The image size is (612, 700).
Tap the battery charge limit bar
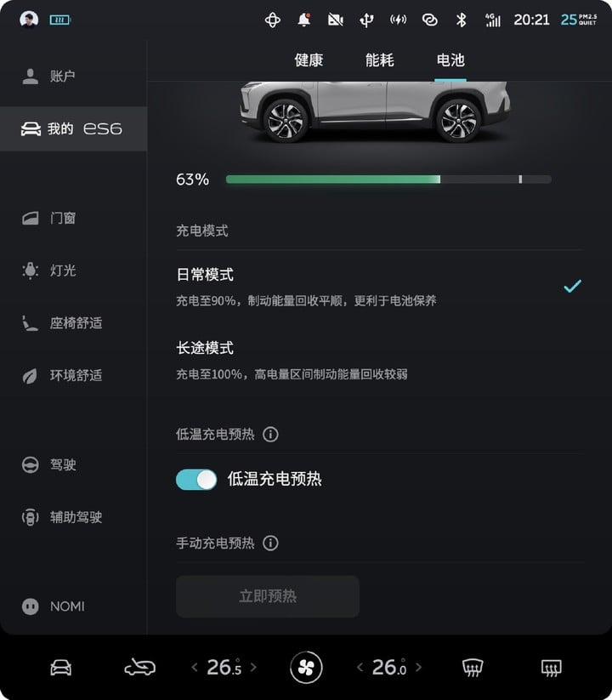coord(388,179)
